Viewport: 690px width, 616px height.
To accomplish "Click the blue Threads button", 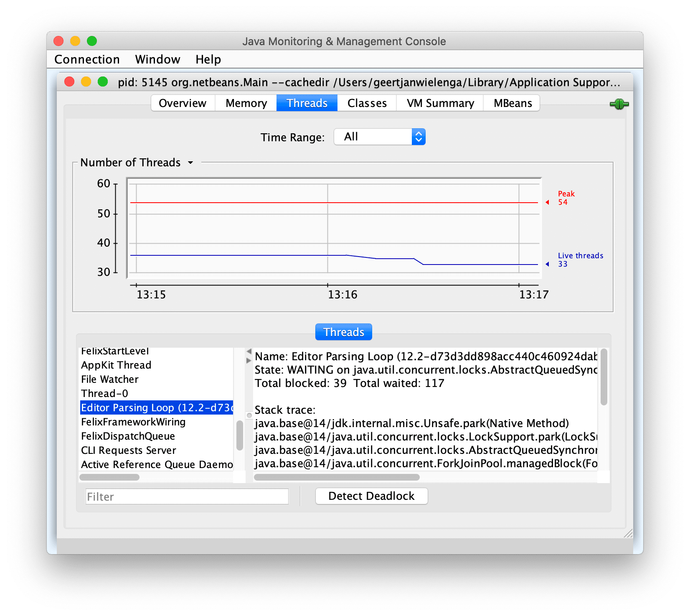I will pos(343,332).
